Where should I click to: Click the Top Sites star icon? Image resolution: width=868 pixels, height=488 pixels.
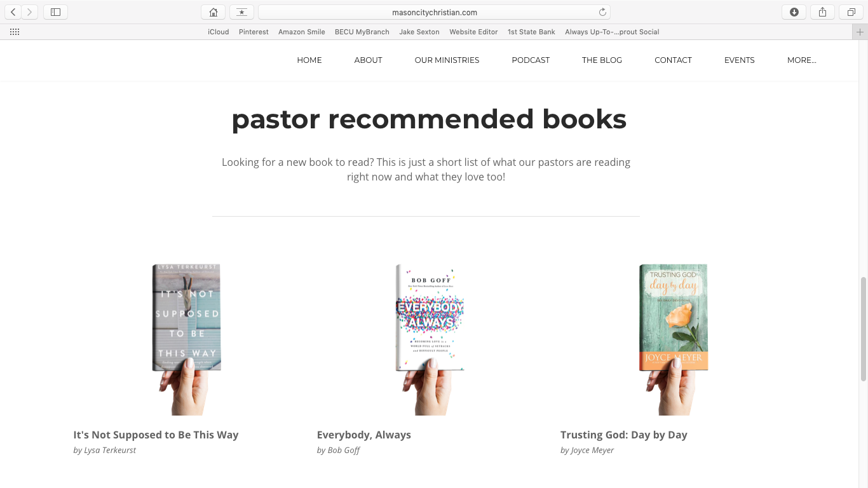[241, 12]
